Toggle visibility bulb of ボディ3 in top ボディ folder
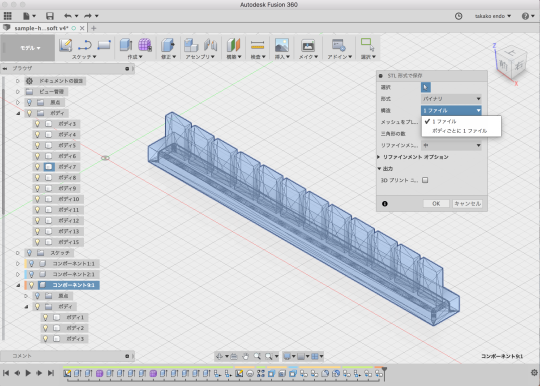This screenshot has width=540, height=386. 38,124
